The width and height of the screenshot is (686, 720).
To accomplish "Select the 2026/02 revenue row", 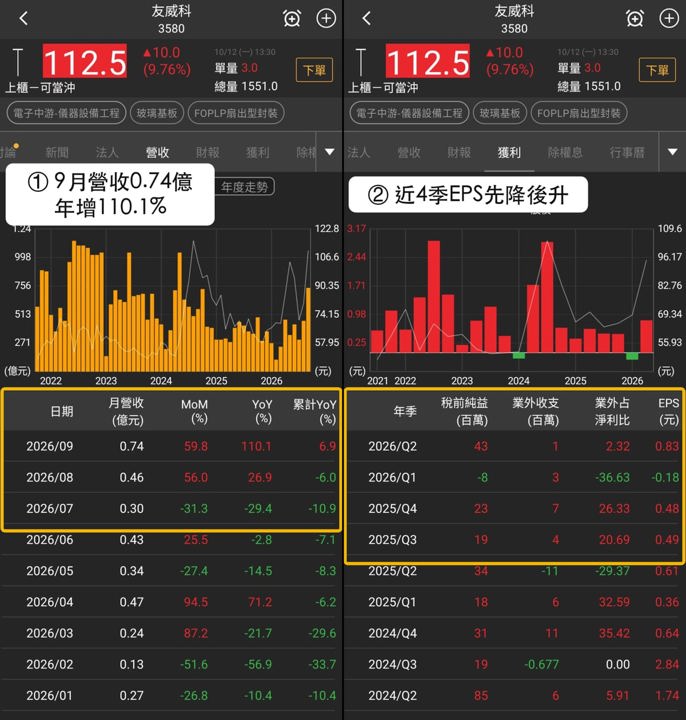I will (171, 664).
